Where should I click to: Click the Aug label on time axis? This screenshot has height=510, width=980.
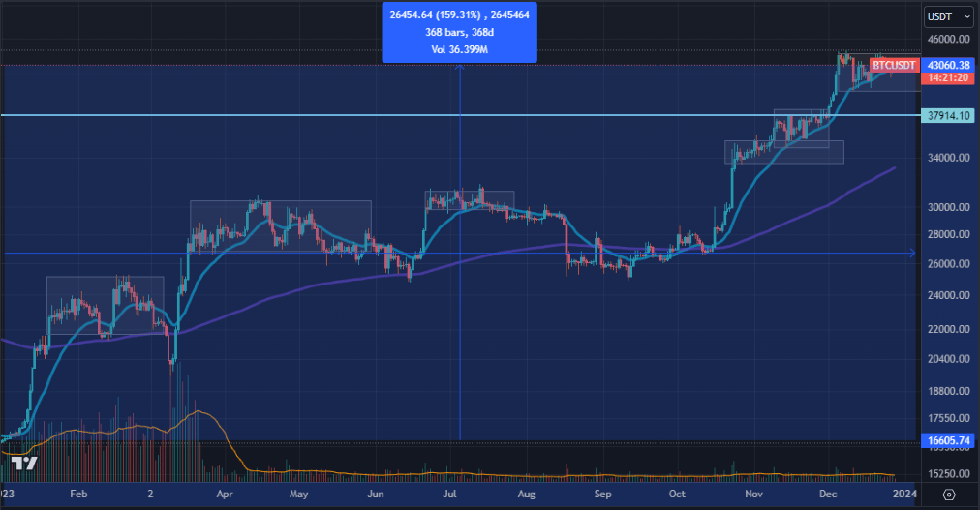coord(526,494)
